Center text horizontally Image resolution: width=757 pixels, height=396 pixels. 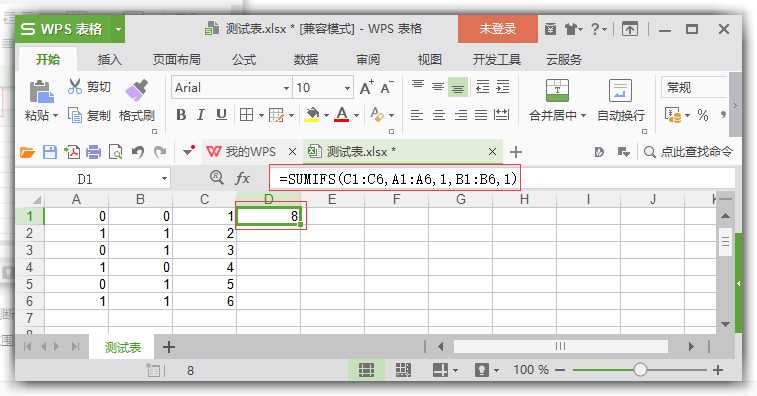pyautogui.click(x=439, y=115)
